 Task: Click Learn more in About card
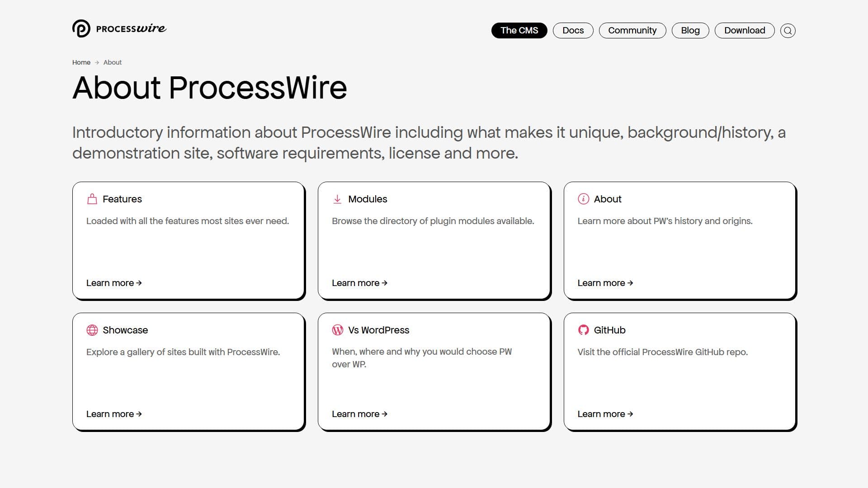605,283
